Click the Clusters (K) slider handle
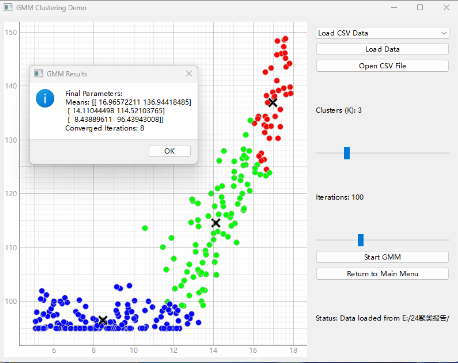458x363 pixels. 347,153
